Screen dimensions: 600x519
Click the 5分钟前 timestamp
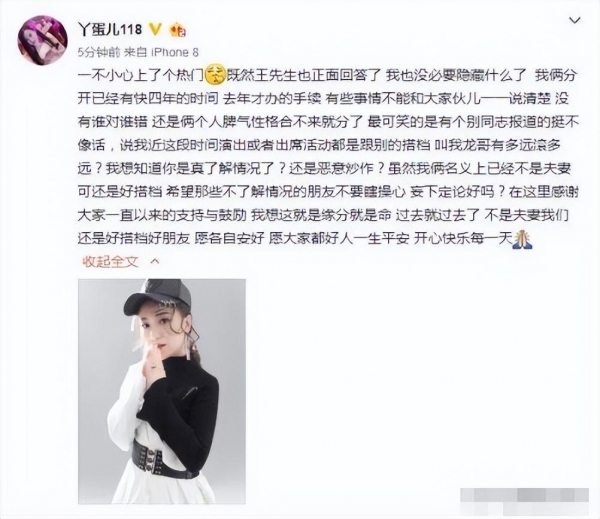[99, 52]
